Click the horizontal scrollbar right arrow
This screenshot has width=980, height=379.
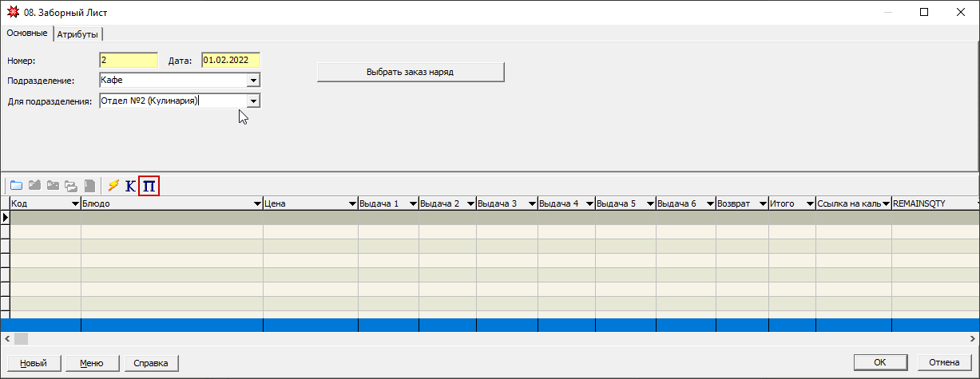(973, 339)
